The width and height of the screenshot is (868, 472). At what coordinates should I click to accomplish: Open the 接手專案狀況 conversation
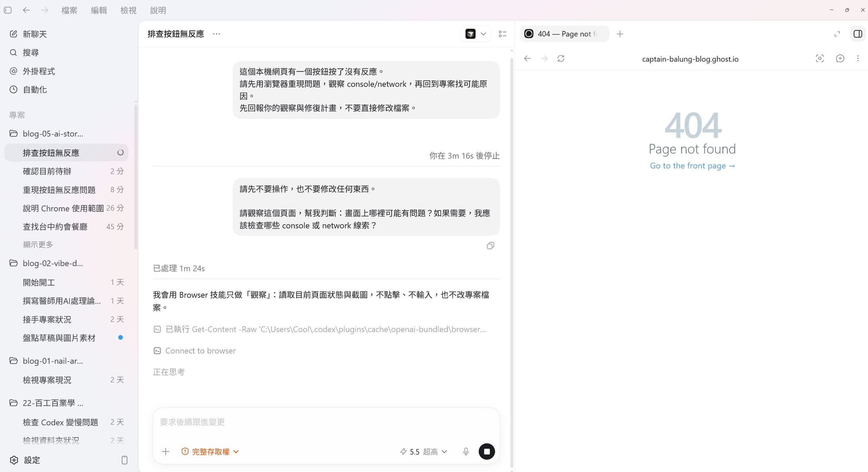(66, 320)
